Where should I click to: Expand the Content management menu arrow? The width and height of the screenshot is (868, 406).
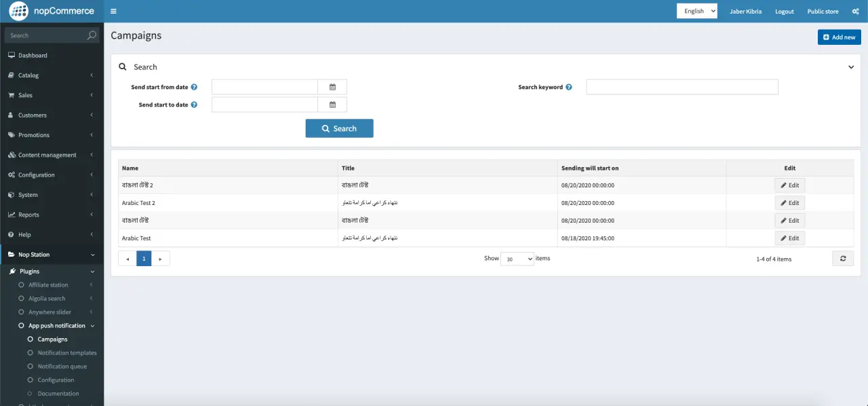pos(92,155)
